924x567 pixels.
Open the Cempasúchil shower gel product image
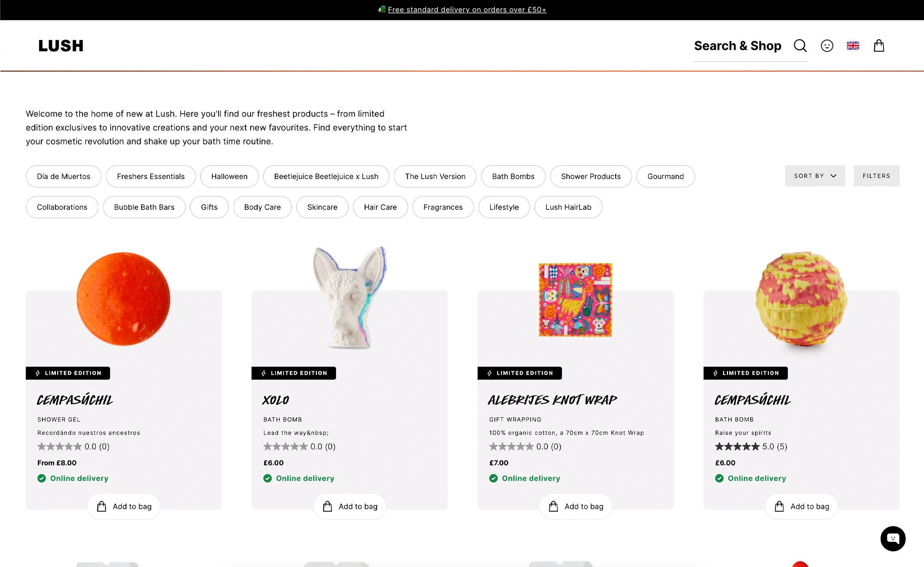[x=124, y=299]
